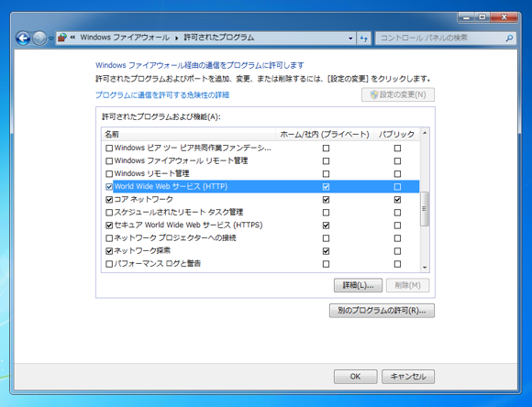Confirm with the OK button
The image size is (532, 407).
(355, 377)
